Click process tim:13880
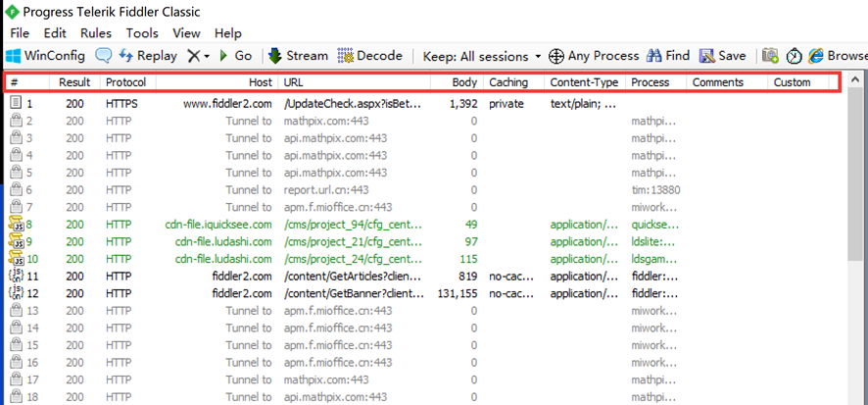Screen dimensions: 868x405 point(656,189)
